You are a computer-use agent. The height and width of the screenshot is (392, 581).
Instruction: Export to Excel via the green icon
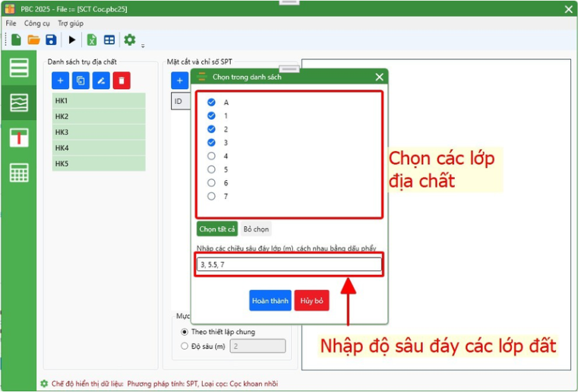point(91,40)
